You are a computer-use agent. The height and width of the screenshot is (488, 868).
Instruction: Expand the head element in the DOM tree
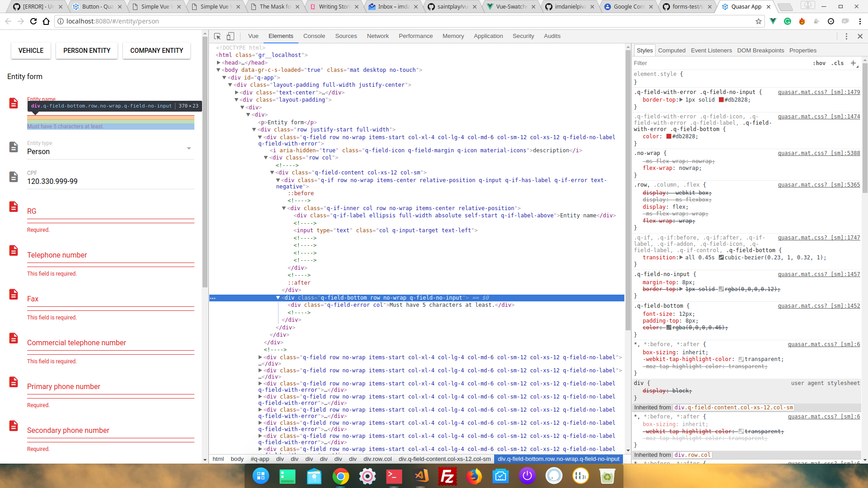click(218, 62)
